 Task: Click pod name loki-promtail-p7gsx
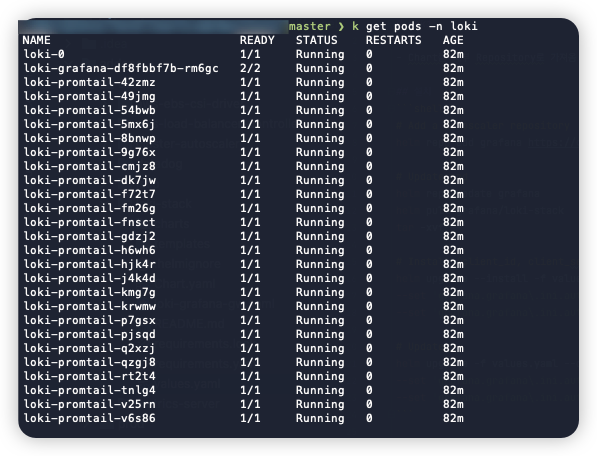(89, 320)
